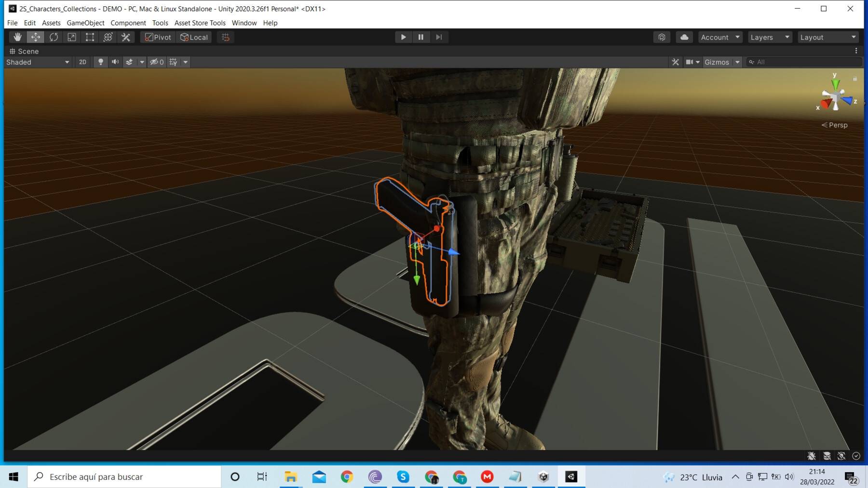Screen dimensions: 868x488
Task: Select the Rotate tool
Action: (54, 37)
